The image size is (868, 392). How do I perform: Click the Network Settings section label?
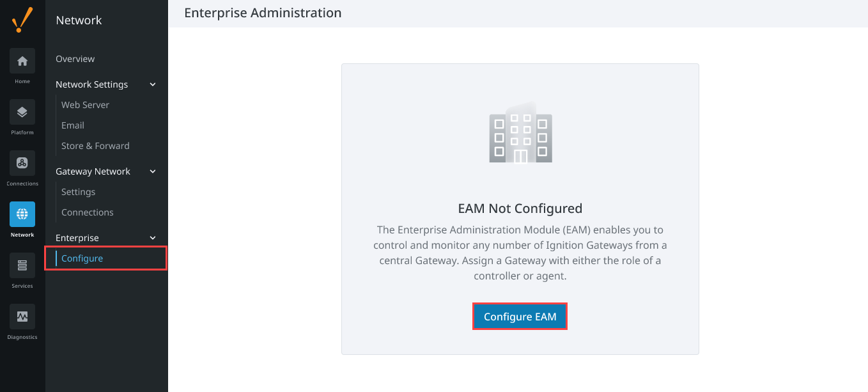[91, 84]
